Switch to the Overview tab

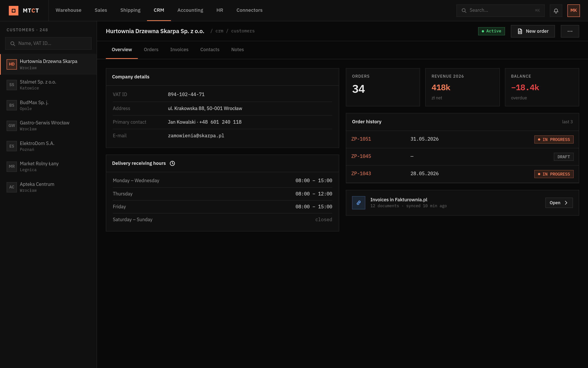click(x=122, y=50)
